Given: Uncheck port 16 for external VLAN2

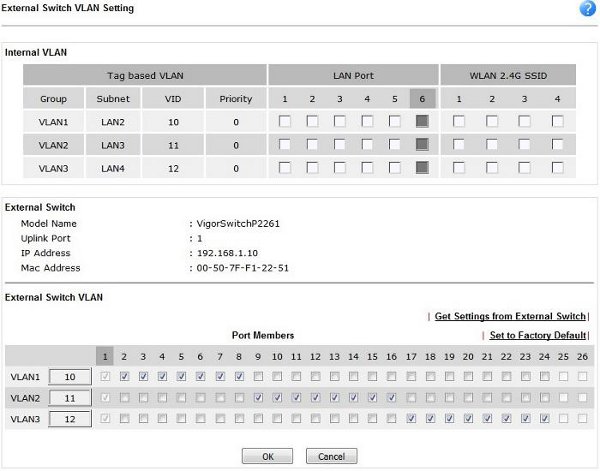Looking at the screenshot, I should coord(391,398).
